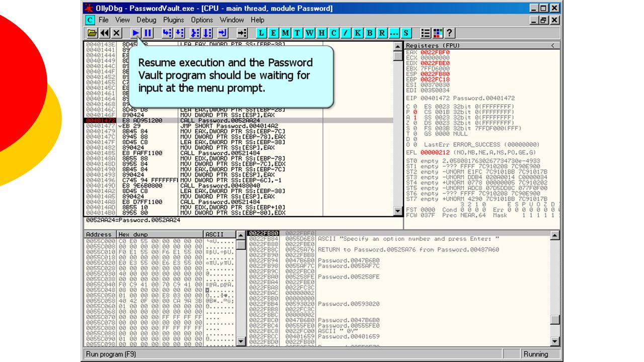The height and width of the screenshot is (362, 644).
Task: Click the registers pane left-arrow toggle
Action: (552, 46)
